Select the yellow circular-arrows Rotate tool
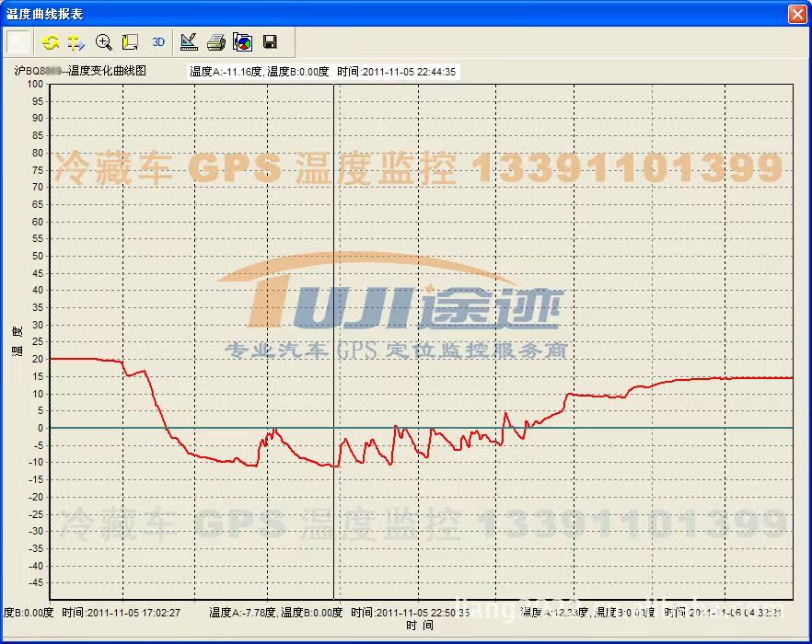 (x=51, y=42)
